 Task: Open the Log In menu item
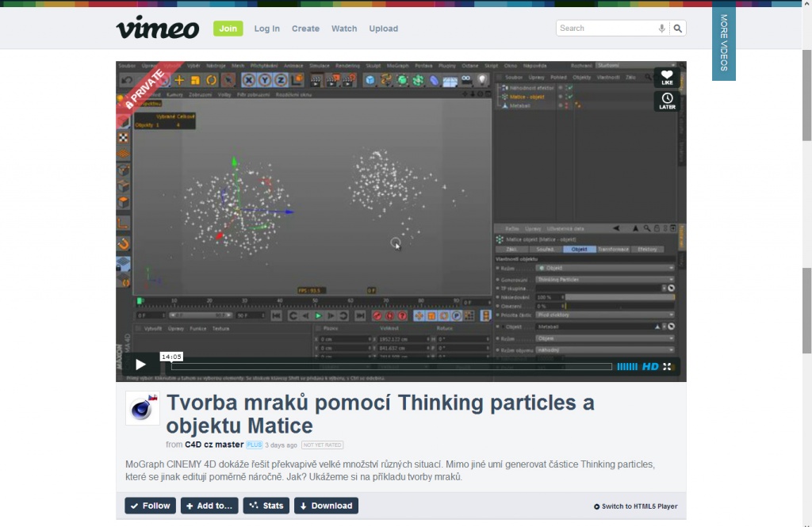pos(266,29)
